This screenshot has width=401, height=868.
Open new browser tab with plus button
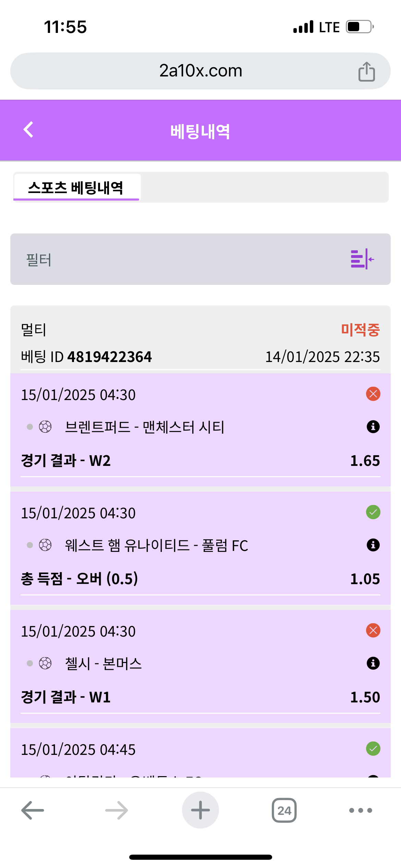coord(200,810)
